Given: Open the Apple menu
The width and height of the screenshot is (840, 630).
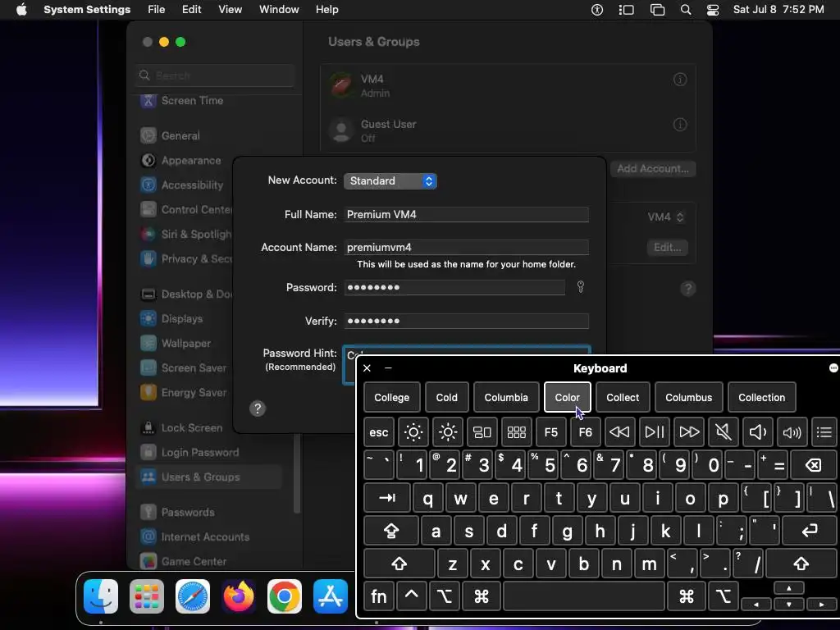Looking at the screenshot, I should tap(21, 10).
